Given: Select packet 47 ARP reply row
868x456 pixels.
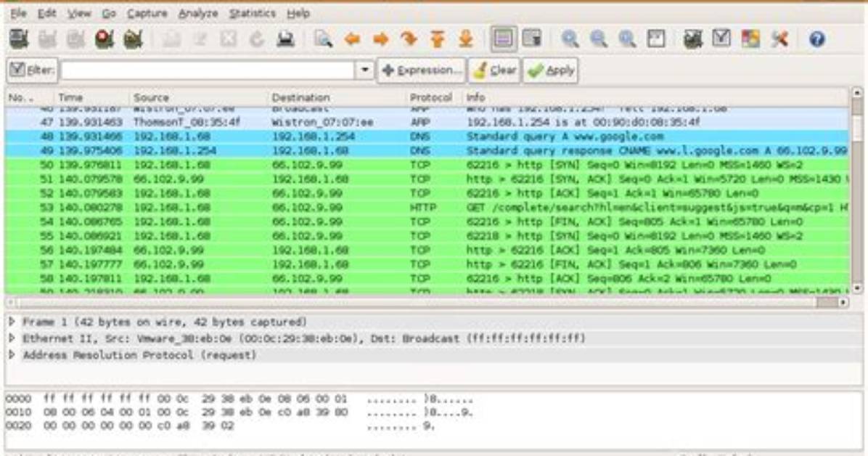Looking at the screenshot, I should point(427,122).
